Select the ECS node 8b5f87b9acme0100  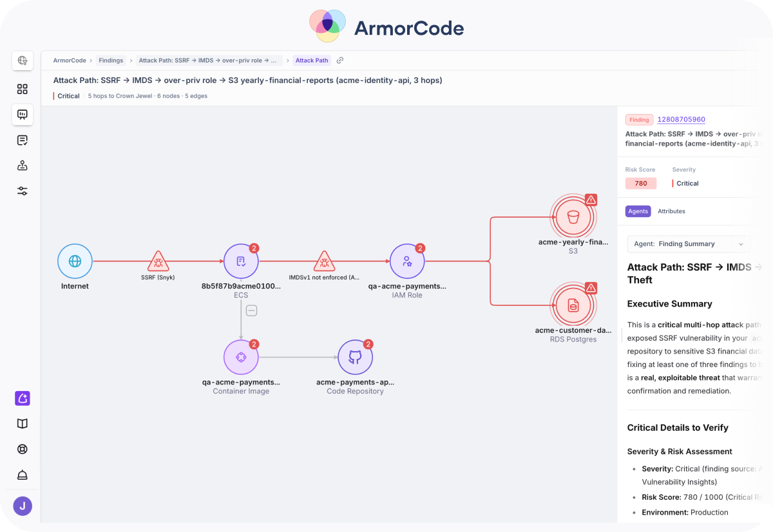click(241, 261)
